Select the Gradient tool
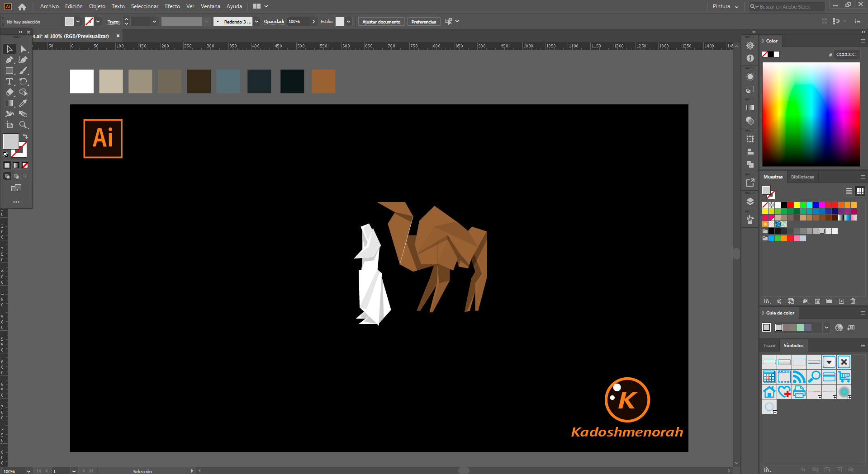The width and height of the screenshot is (868, 474). [x=9, y=103]
